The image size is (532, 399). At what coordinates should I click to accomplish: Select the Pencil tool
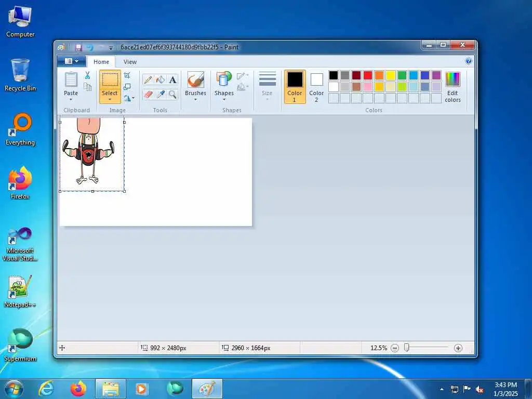tap(148, 79)
